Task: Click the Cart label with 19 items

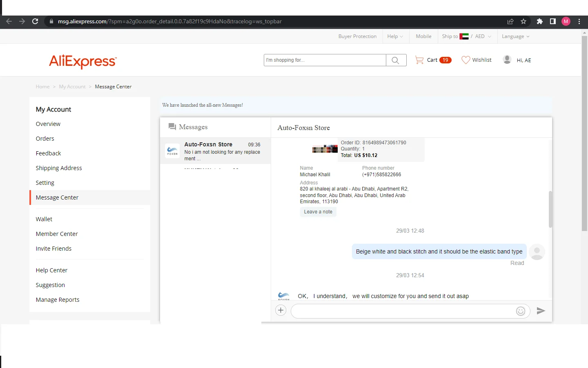Action: (x=439, y=60)
